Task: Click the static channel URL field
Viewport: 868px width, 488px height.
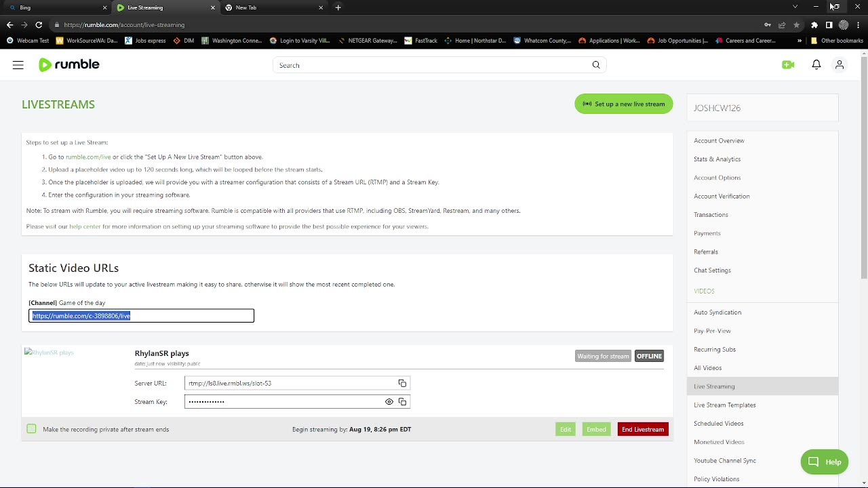Action: pos(141,316)
